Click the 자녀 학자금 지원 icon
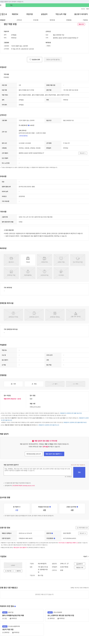This screenshot has height=644, width=89. click(78, 260)
